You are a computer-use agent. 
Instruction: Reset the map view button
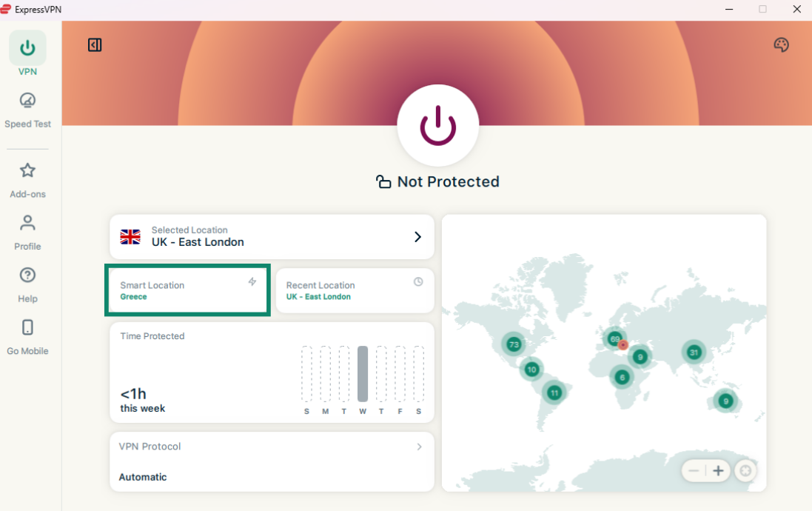745,471
